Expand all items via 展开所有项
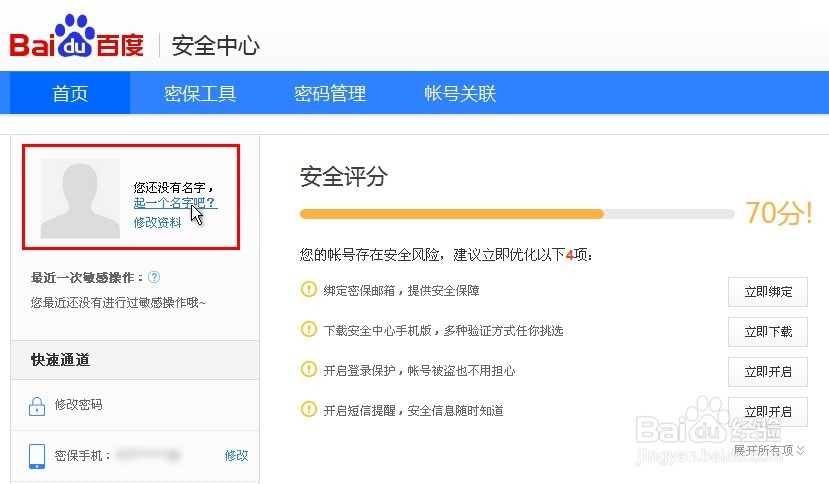This screenshot has width=829, height=484. (x=768, y=451)
